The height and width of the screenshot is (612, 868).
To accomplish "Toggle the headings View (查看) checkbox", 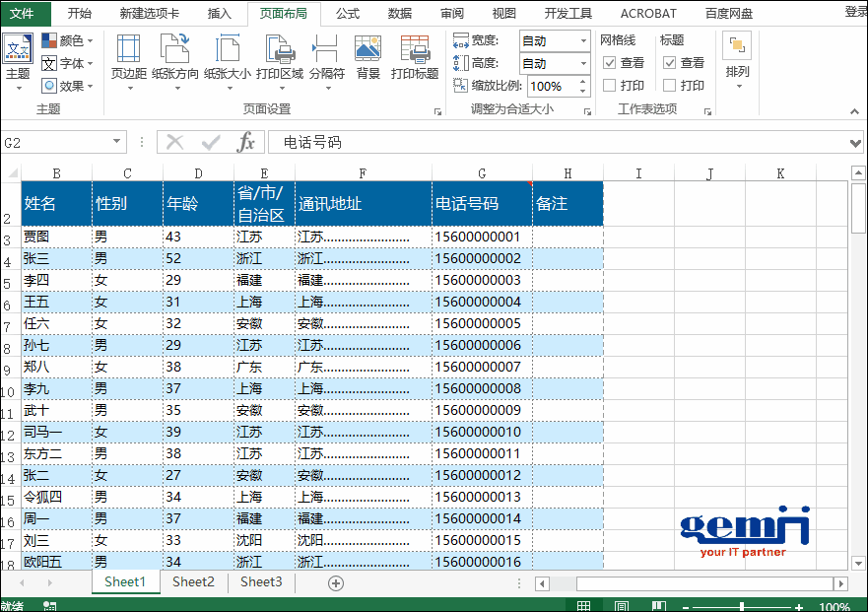I will (670, 63).
